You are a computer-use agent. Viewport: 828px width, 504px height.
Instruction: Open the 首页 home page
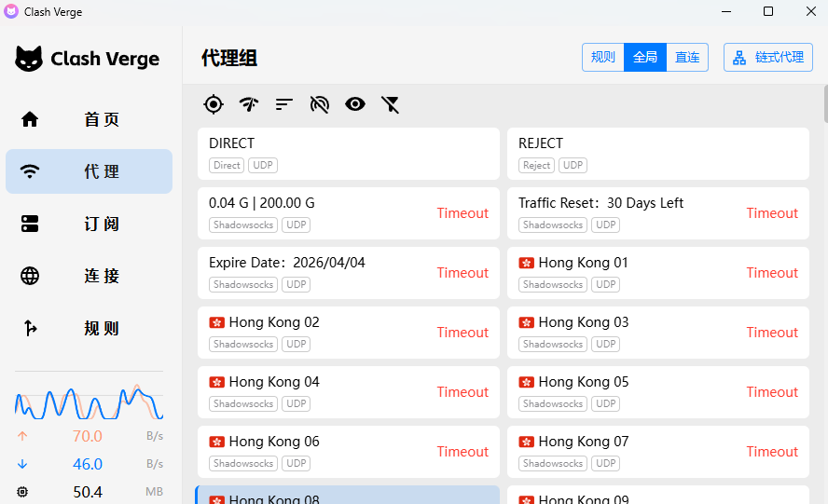tap(89, 119)
